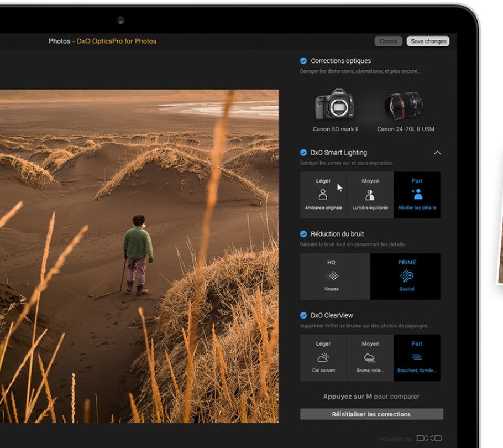The image size is (503, 448).
Task: Click 'Réduire le bruit tout en conservant' description
Action: point(352,244)
